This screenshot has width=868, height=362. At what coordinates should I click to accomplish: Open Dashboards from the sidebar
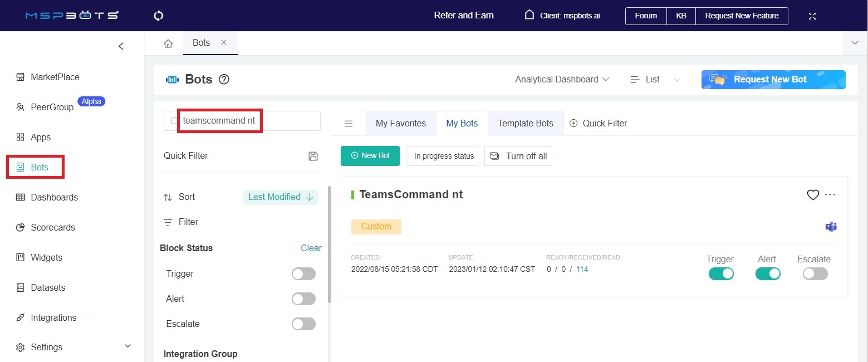(54, 197)
